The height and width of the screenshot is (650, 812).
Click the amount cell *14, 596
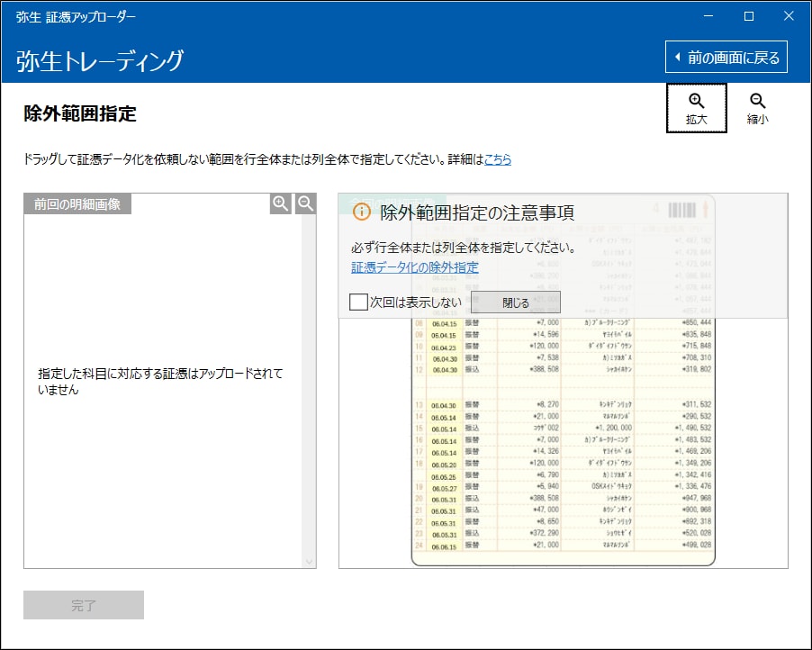coord(546,335)
